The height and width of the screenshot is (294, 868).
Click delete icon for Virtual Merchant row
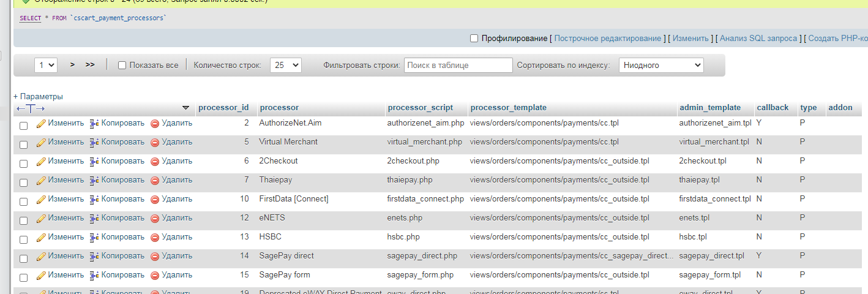point(155,142)
